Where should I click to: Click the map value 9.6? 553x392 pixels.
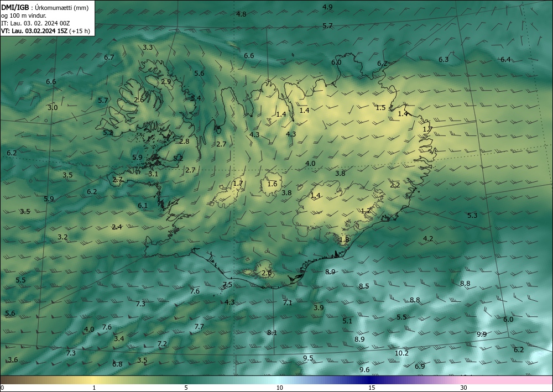click(364, 369)
